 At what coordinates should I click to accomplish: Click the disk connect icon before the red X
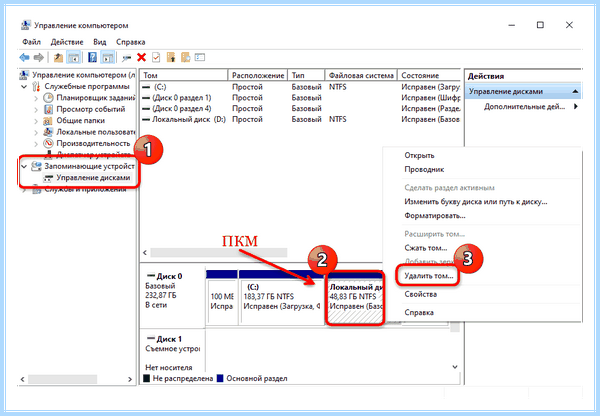click(127, 58)
